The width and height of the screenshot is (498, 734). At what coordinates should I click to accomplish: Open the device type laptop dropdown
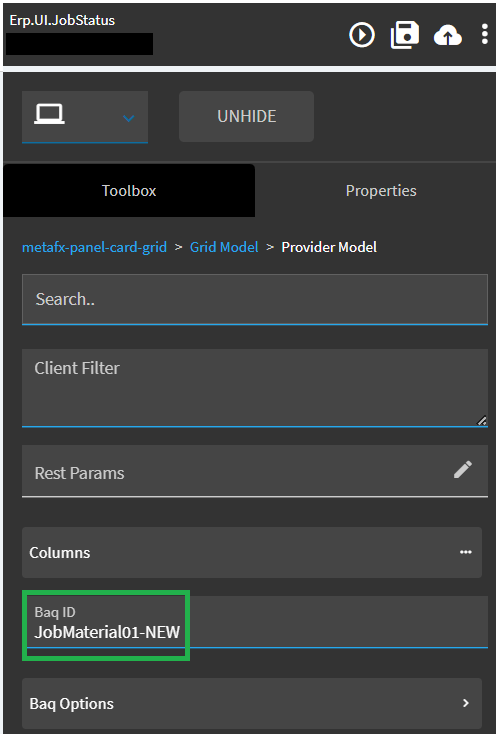[x=85, y=117]
